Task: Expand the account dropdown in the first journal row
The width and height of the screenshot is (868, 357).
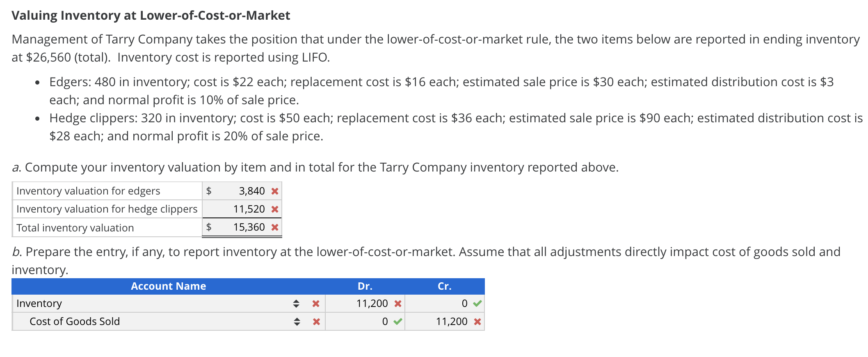Action: pyautogui.click(x=296, y=304)
